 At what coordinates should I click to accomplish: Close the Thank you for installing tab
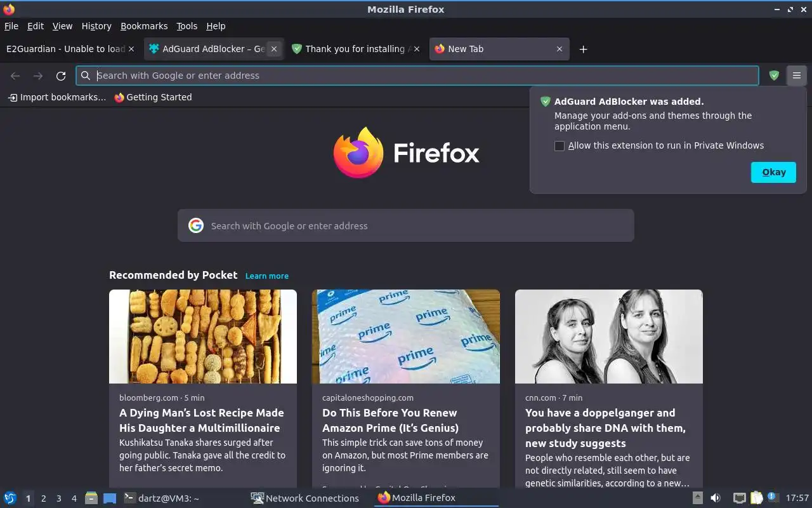[x=417, y=49]
